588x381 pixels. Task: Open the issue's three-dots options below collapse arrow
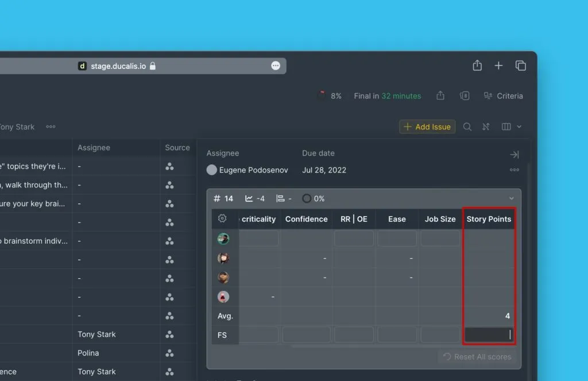coord(514,170)
